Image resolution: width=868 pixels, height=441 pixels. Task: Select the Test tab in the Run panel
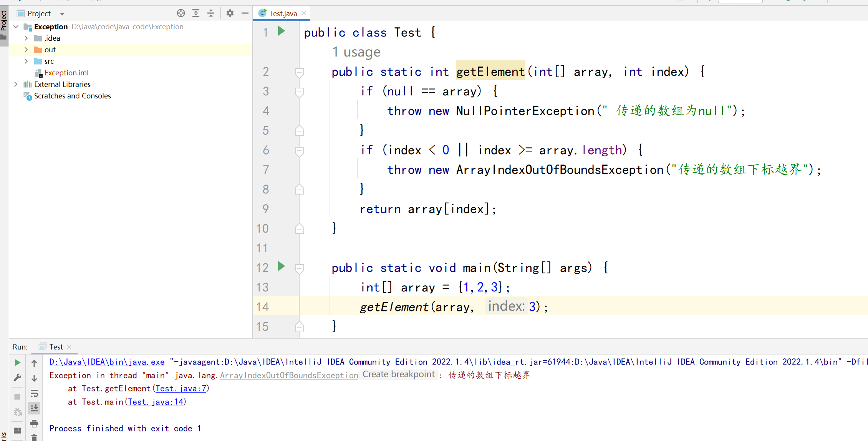[56, 347]
